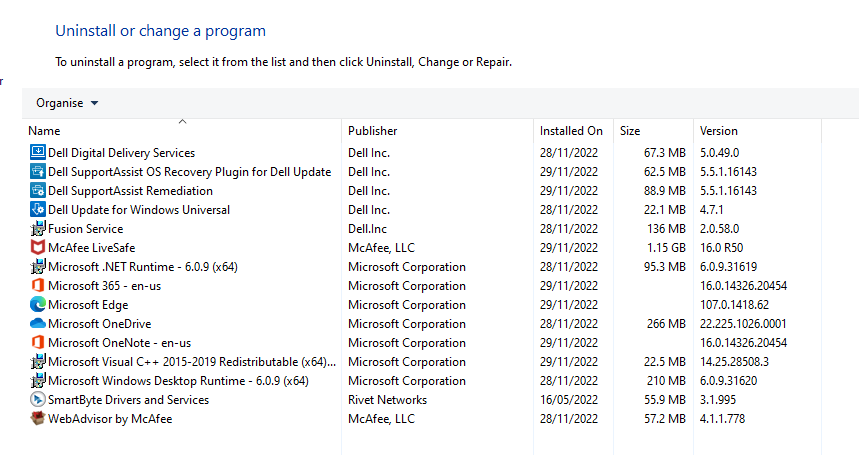Click the 136 MB size value
The height and width of the screenshot is (455, 859).
[666, 229]
